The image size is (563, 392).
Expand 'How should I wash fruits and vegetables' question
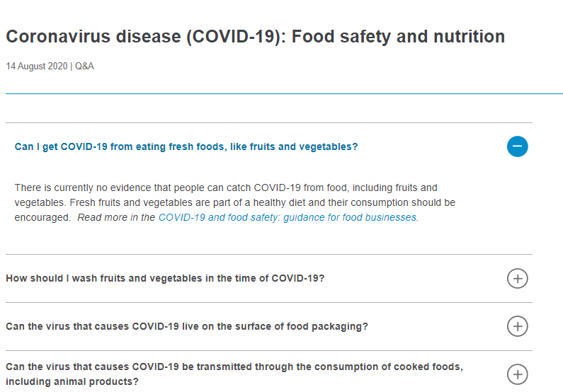pyautogui.click(x=164, y=278)
